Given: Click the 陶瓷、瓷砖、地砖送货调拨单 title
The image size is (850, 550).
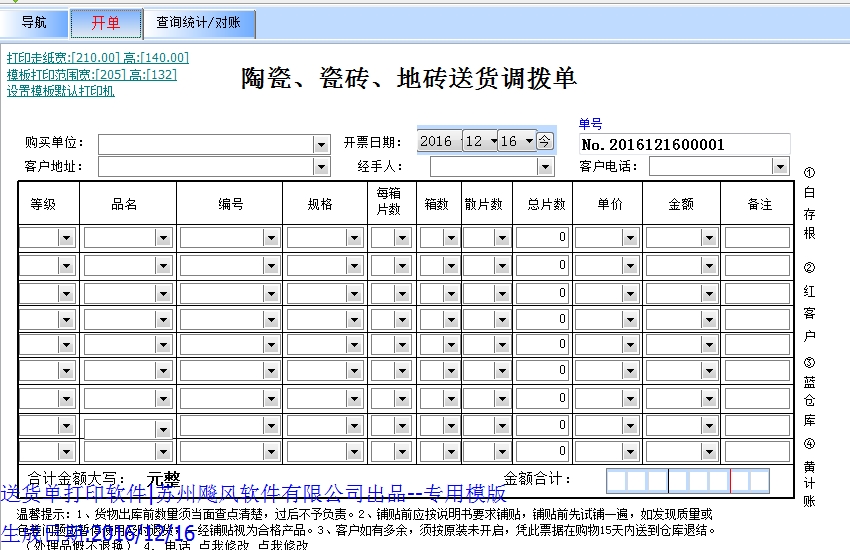Looking at the screenshot, I should 409,78.
